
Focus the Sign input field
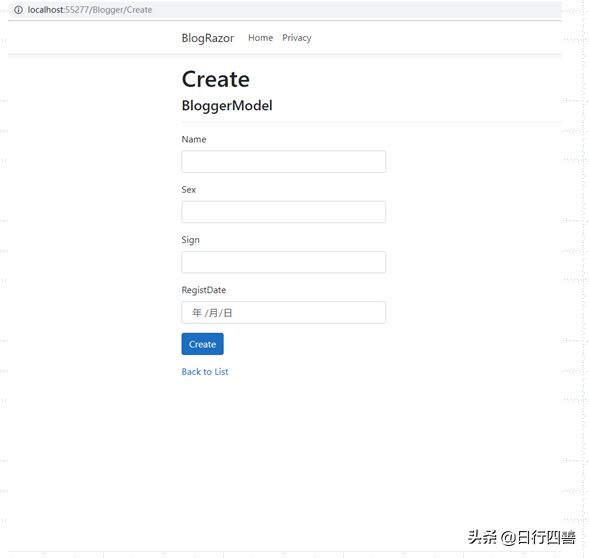click(x=284, y=262)
